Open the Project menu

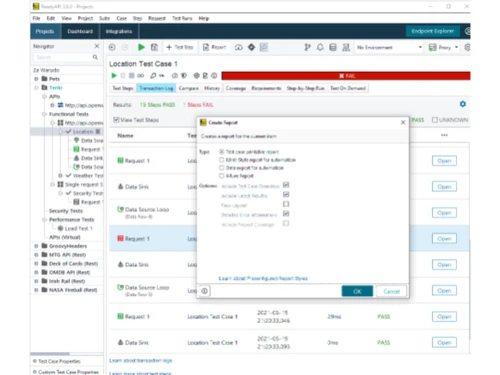(85, 18)
